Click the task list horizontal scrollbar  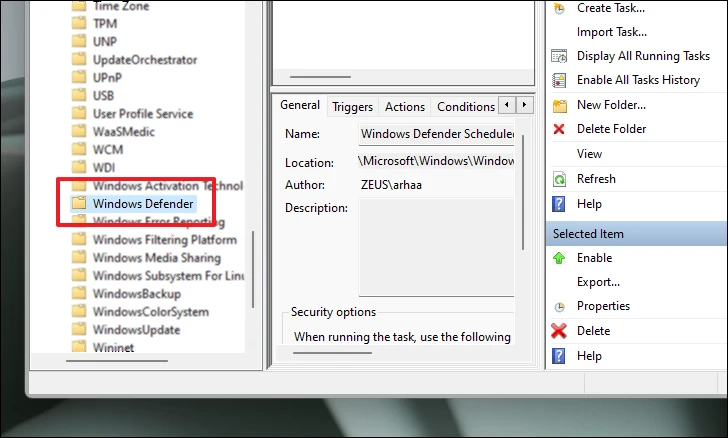coord(320,77)
